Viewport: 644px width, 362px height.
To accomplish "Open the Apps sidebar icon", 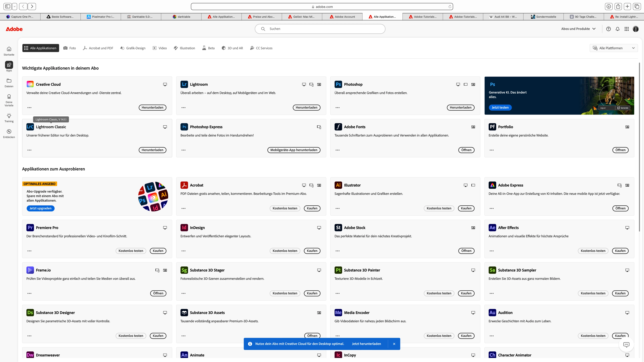I will (x=9, y=65).
